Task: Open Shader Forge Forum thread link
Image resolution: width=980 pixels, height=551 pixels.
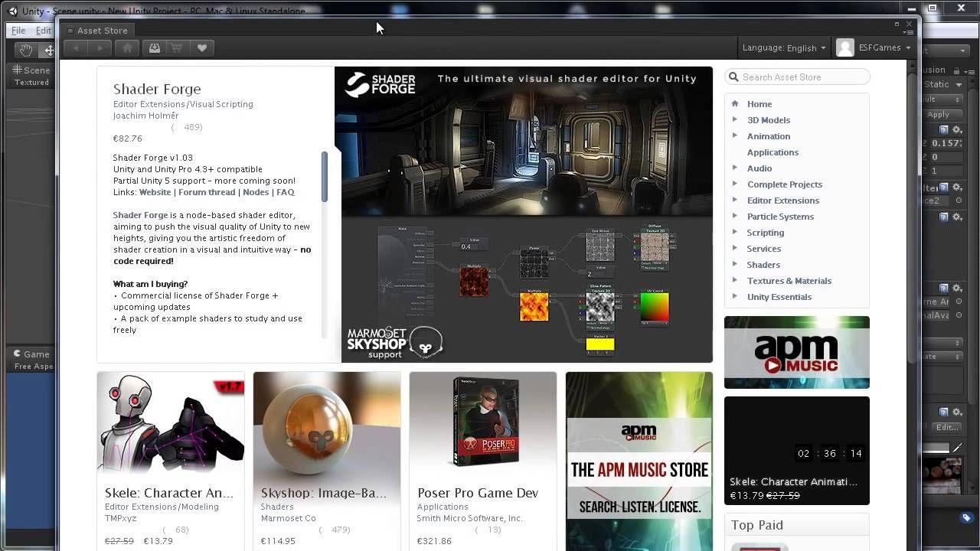Action: 206,192
